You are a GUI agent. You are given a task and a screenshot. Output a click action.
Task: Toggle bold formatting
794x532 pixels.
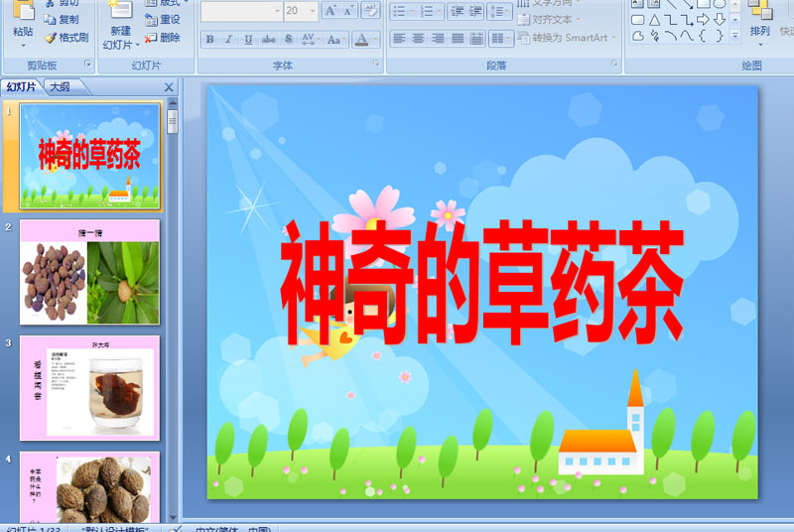(x=209, y=40)
